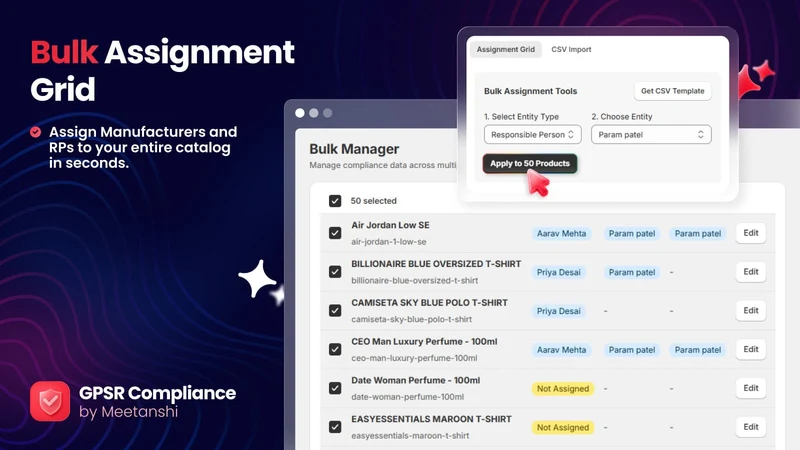Click Aarav Mehta tag in CEO Man row

[x=561, y=350]
